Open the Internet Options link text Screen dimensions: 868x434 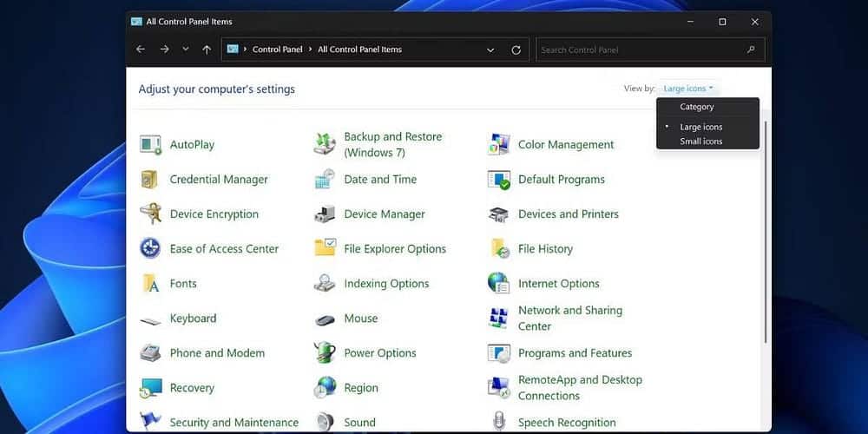(x=558, y=284)
